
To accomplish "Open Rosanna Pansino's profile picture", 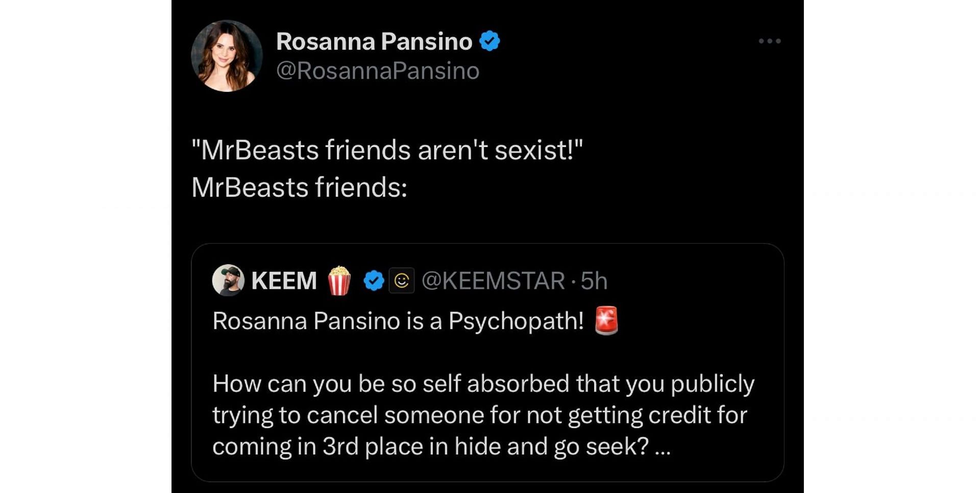I will tap(227, 56).
